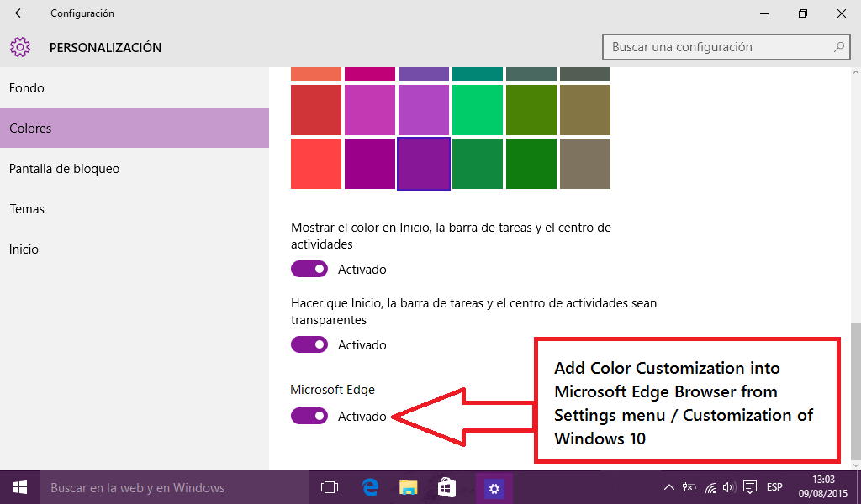Viewport: 861px width, 504px height.
Task: Select the orchid purple swatch in middle row
Action: pos(424,110)
